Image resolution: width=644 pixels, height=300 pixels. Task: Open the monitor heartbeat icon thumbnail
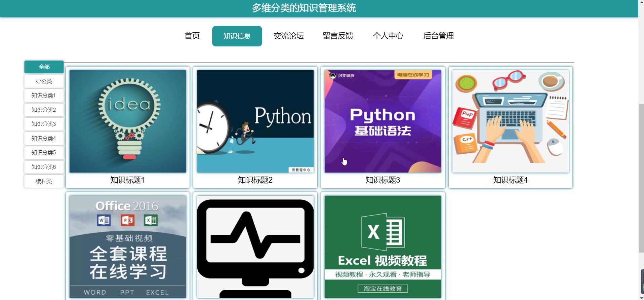255,247
